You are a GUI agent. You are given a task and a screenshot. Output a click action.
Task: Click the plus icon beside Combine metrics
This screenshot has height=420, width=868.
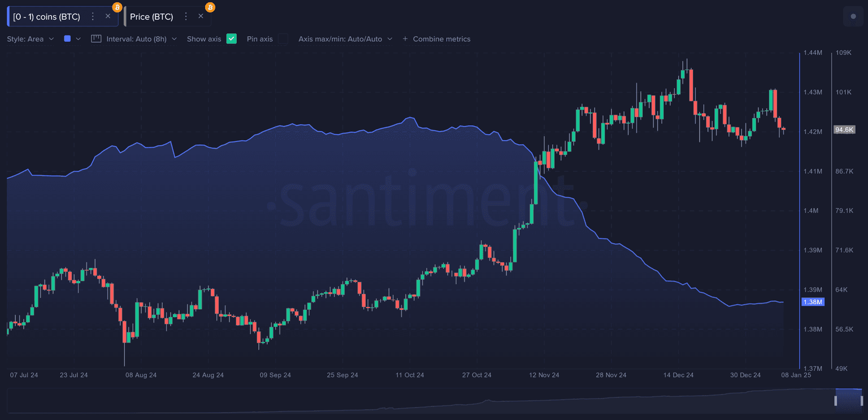pyautogui.click(x=405, y=39)
